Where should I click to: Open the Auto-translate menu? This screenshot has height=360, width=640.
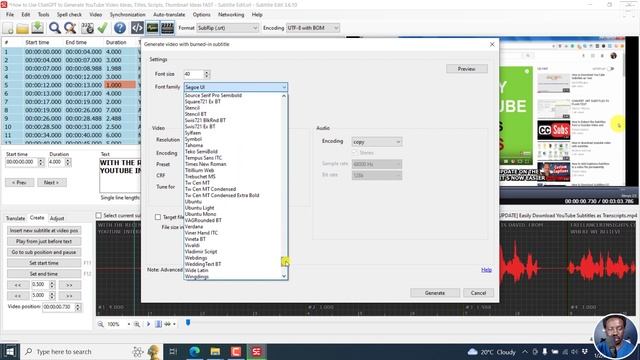tap(169, 14)
